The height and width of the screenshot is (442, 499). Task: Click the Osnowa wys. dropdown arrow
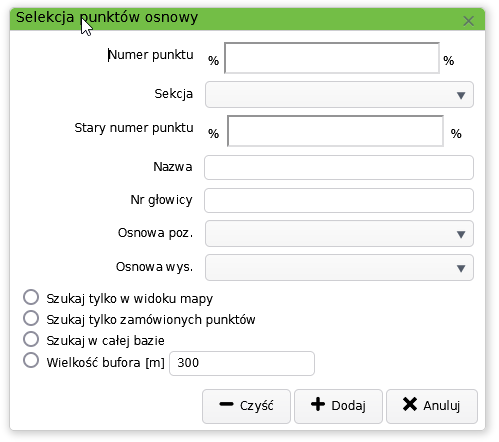tap(461, 268)
